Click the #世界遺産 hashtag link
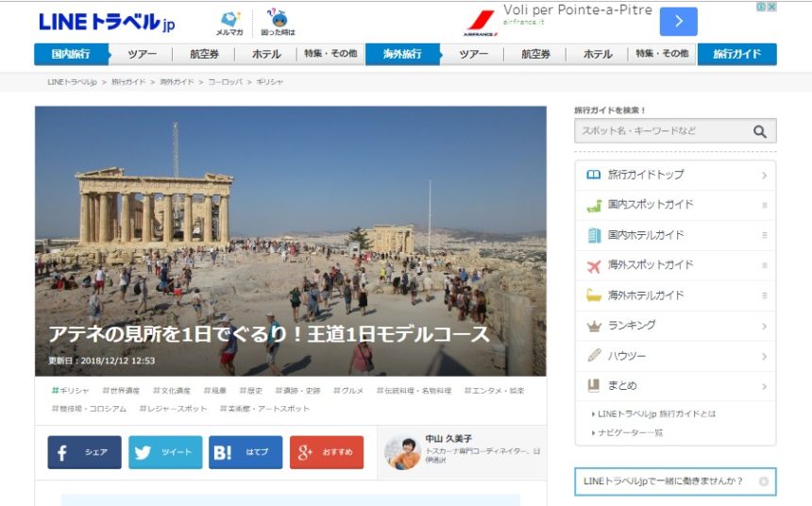Screen dimensions: 812x506 click(121, 391)
